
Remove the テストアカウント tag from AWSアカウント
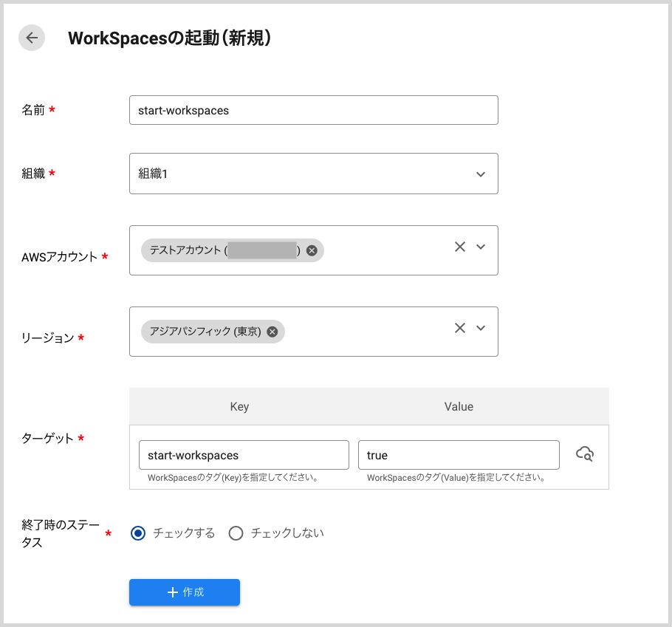click(x=312, y=250)
